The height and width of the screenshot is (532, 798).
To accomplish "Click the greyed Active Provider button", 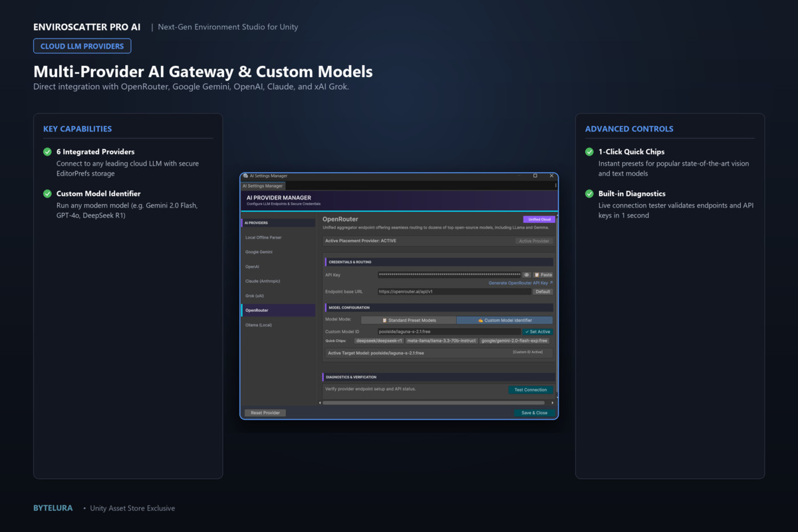I will [534, 241].
